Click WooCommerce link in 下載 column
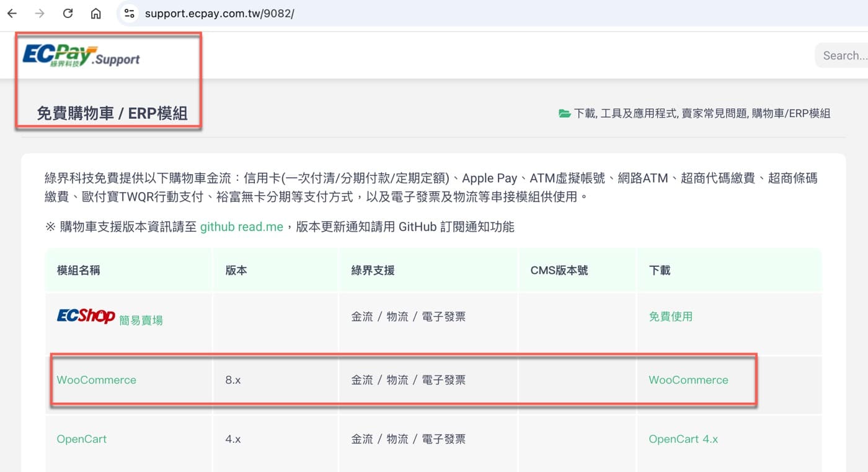The image size is (868, 472). click(689, 380)
